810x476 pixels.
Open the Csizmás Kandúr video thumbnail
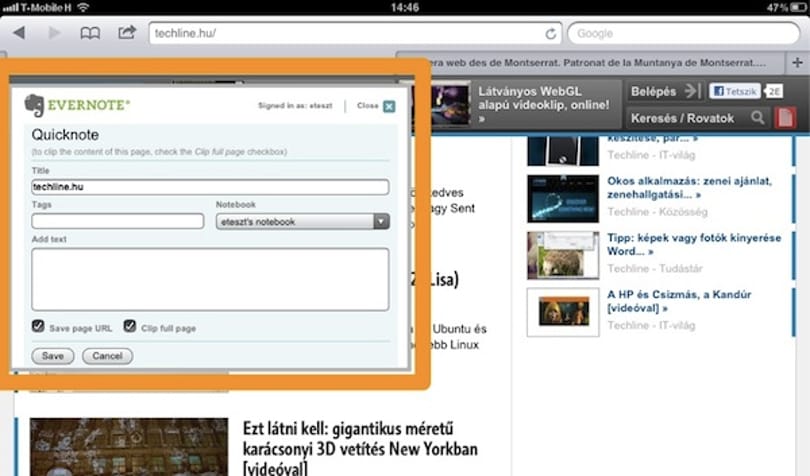point(563,312)
